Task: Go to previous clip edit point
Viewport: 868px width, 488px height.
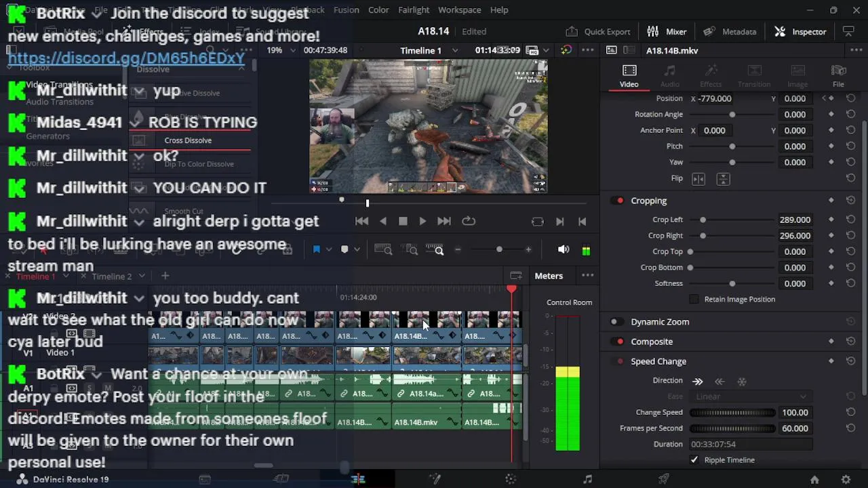Action: click(582, 222)
